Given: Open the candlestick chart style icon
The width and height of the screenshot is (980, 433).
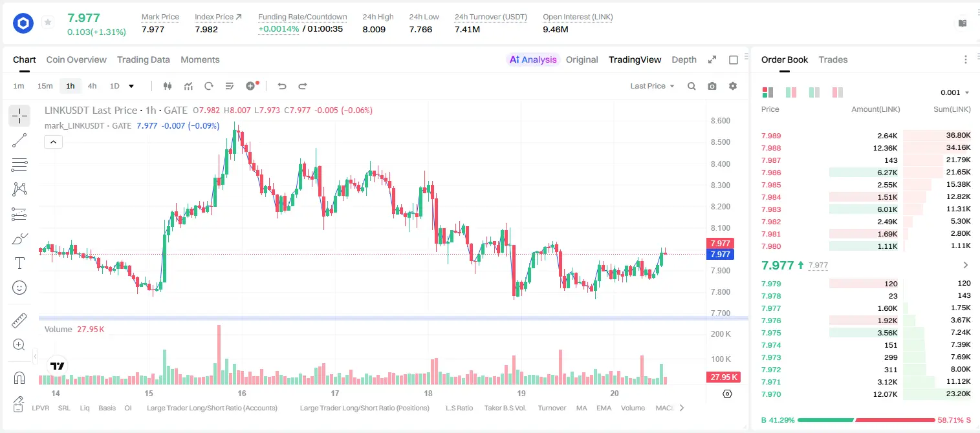Looking at the screenshot, I should tap(168, 86).
